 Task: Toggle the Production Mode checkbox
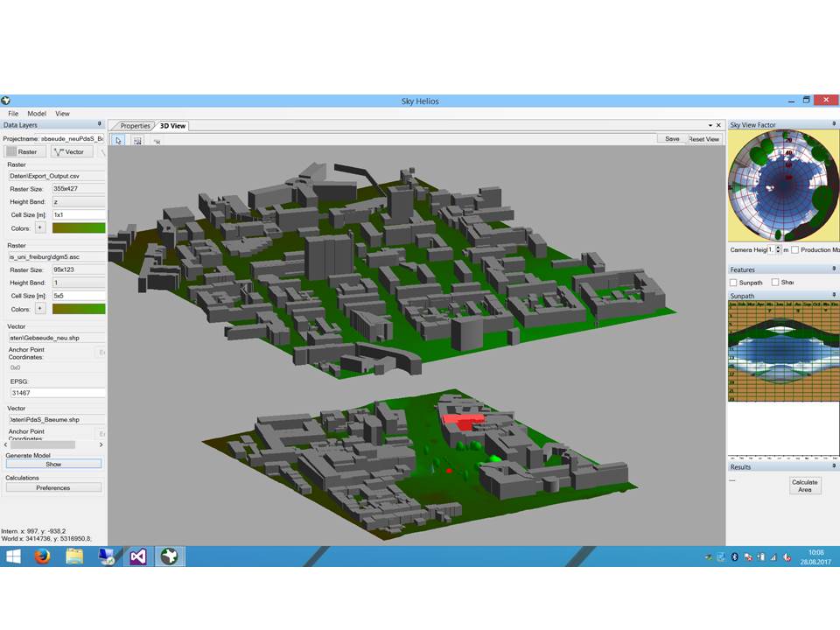(x=794, y=250)
